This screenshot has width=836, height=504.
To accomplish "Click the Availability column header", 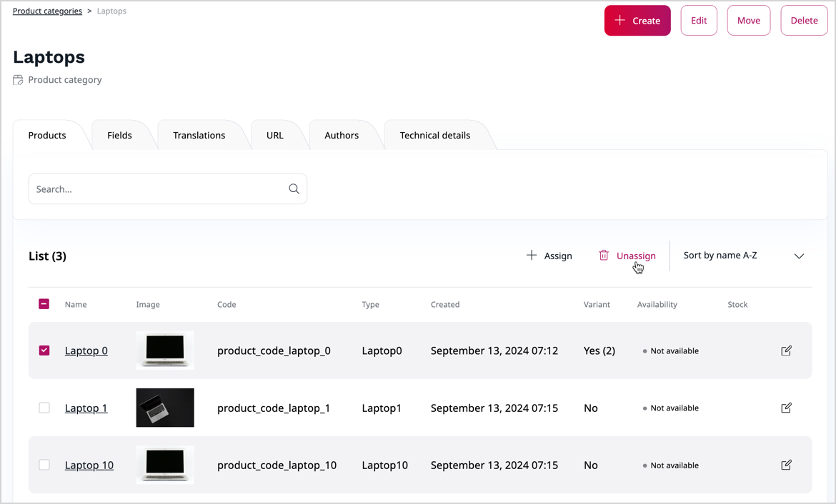I will 657,304.
